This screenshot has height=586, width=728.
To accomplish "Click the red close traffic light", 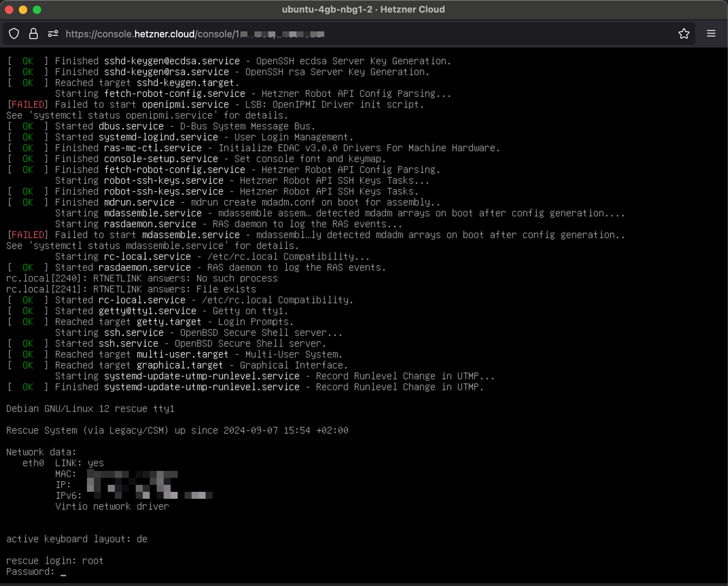I will [x=9, y=10].
